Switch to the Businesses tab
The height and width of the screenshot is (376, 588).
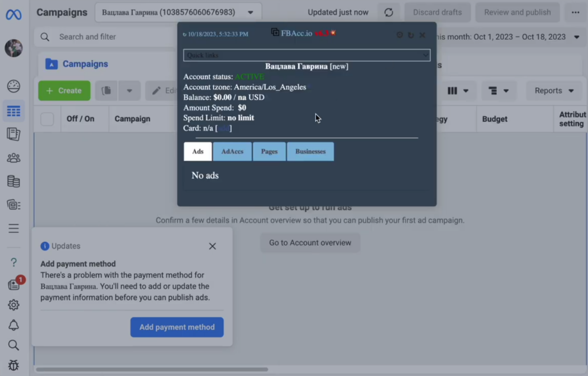310,152
